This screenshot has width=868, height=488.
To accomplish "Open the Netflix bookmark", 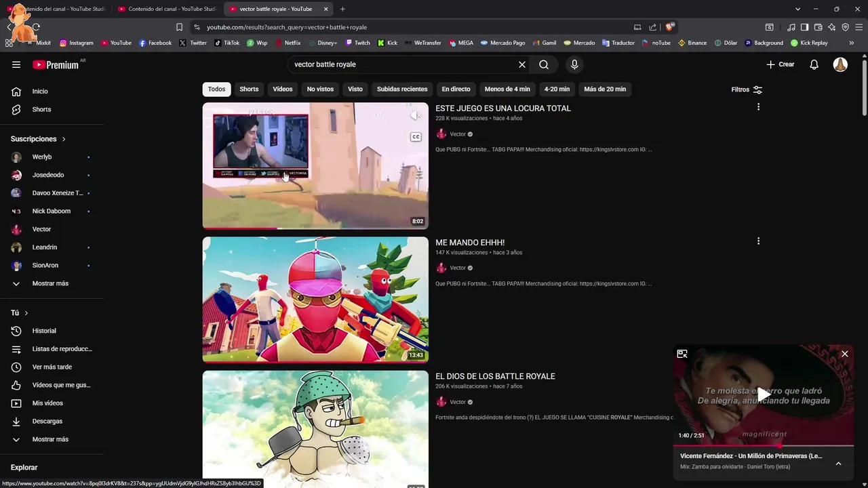I will click(x=288, y=43).
